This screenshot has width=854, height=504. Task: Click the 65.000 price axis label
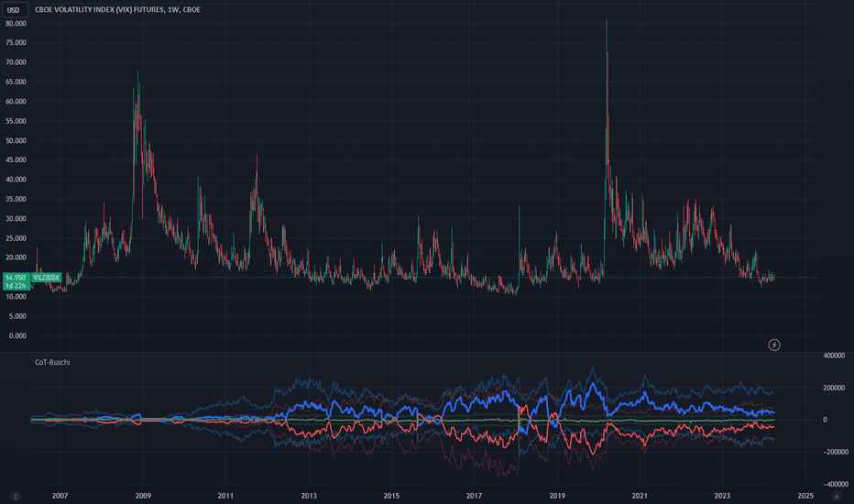click(x=16, y=82)
